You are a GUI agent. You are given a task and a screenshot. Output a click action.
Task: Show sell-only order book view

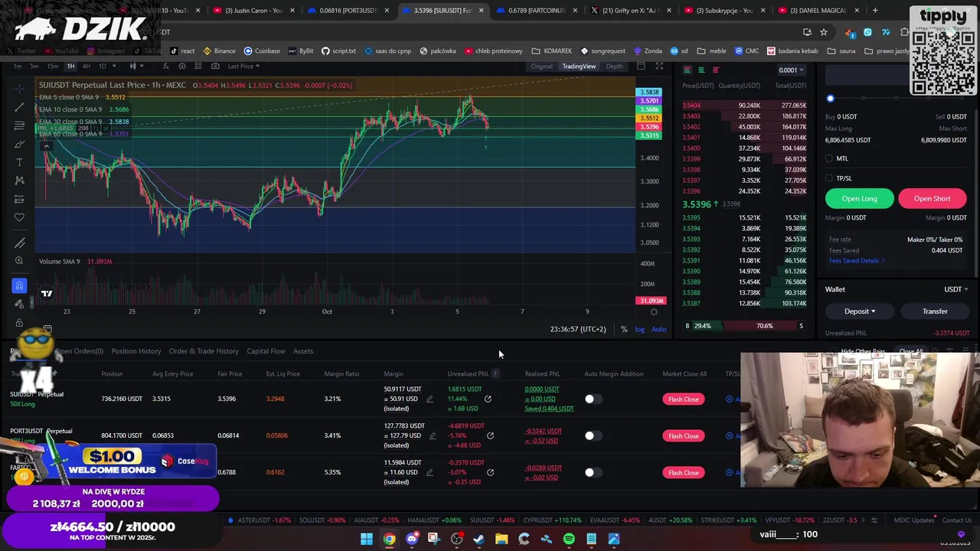click(x=716, y=70)
